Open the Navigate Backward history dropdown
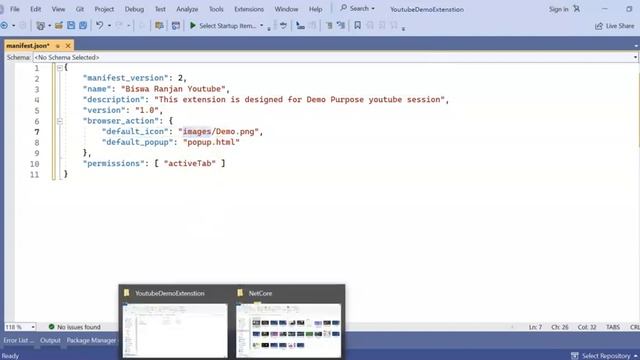The height and width of the screenshot is (360, 640). pyautogui.click(x=13, y=26)
